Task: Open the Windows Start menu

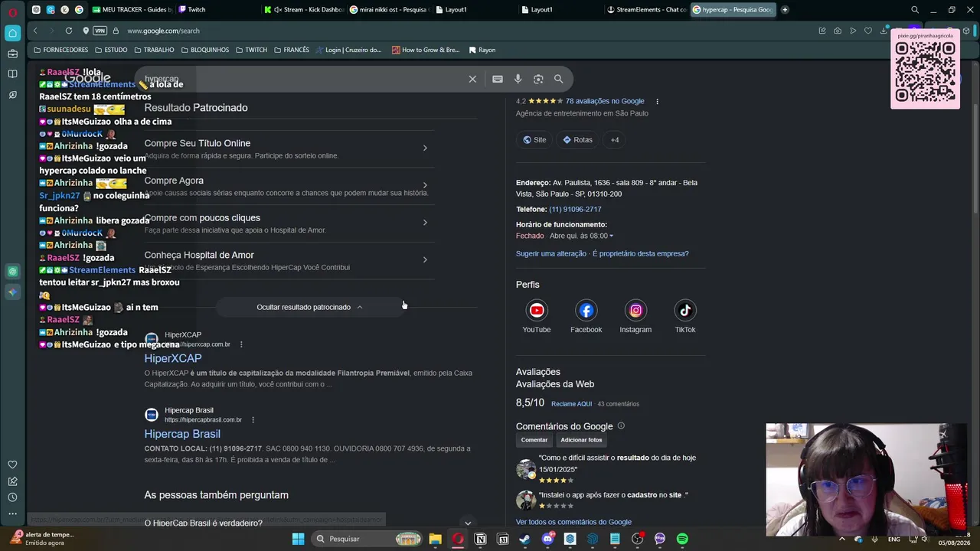Action: (x=298, y=539)
